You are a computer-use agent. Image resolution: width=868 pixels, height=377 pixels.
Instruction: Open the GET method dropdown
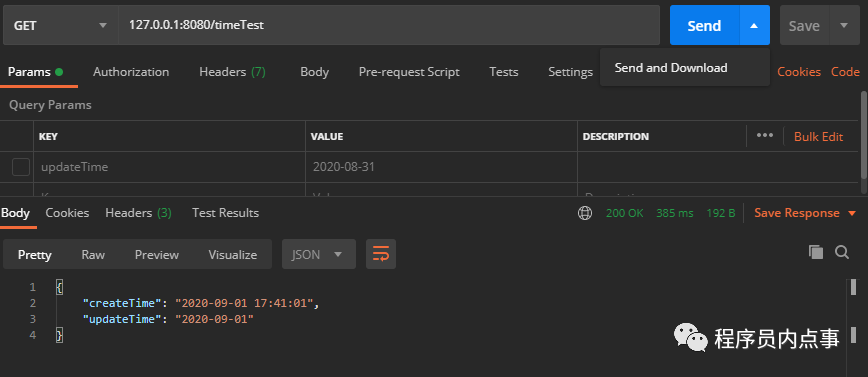(x=60, y=25)
